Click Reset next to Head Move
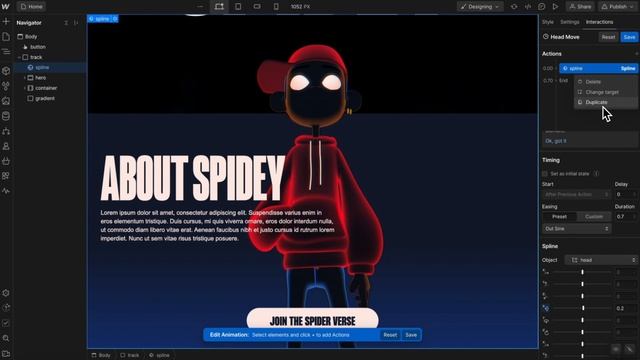The image size is (640, 360). tap(608, 37)
